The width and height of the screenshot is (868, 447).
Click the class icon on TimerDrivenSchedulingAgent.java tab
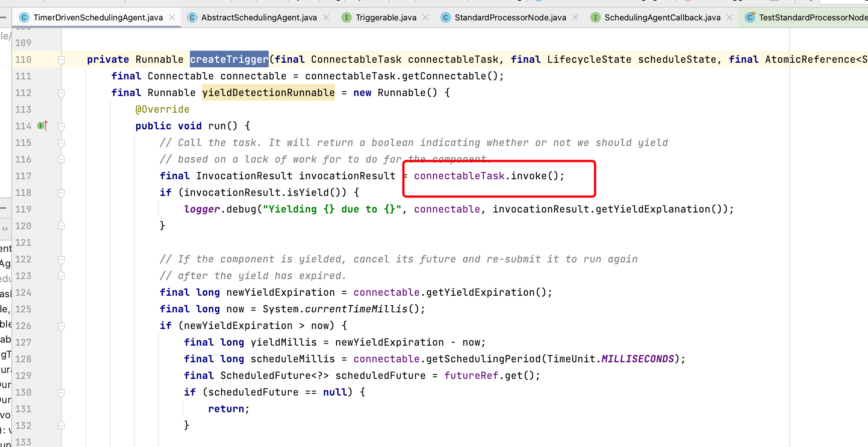point(24,17)
